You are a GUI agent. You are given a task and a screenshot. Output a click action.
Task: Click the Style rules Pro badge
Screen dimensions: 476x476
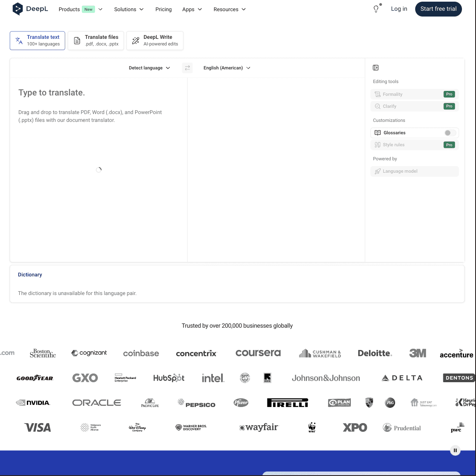449,145
